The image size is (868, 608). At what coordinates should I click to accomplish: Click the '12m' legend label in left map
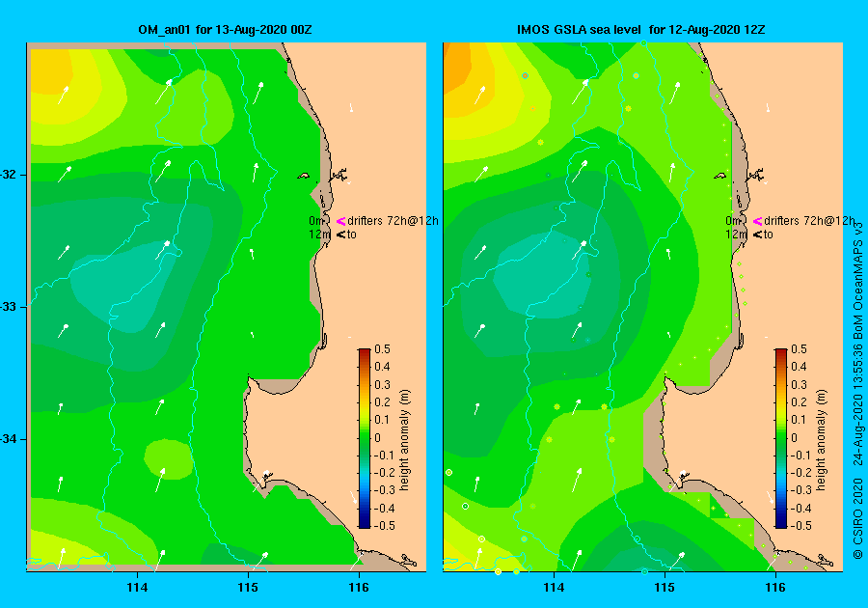[x=319, y=235]
